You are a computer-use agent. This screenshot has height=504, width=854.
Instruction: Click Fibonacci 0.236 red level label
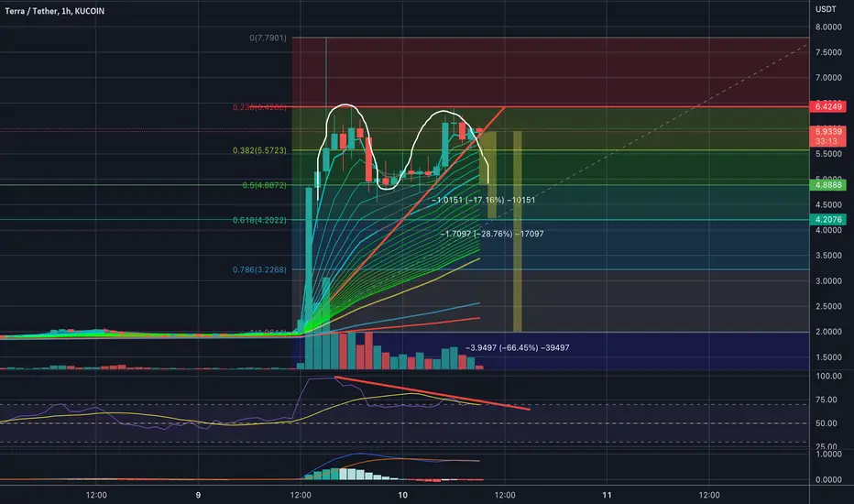click(x=259, y=107)
